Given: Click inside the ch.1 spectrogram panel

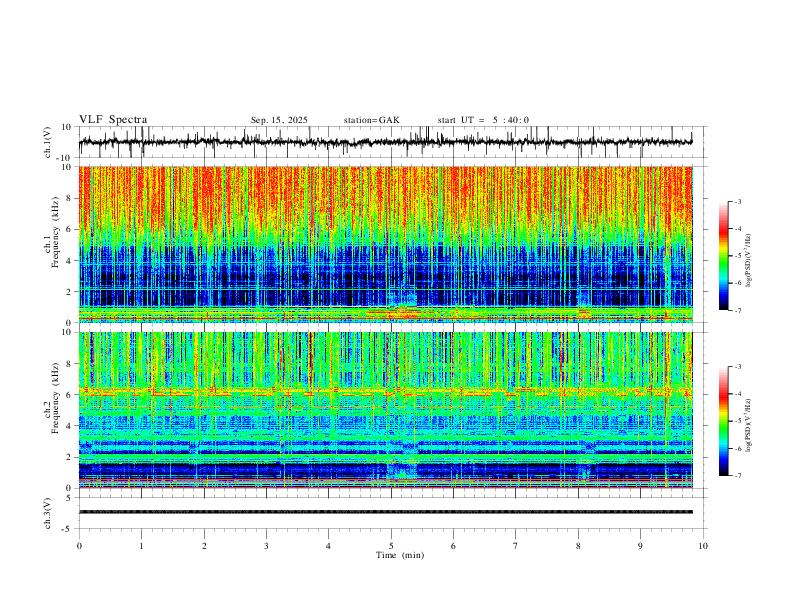Looking at the screenshot, I should [385, 244].
